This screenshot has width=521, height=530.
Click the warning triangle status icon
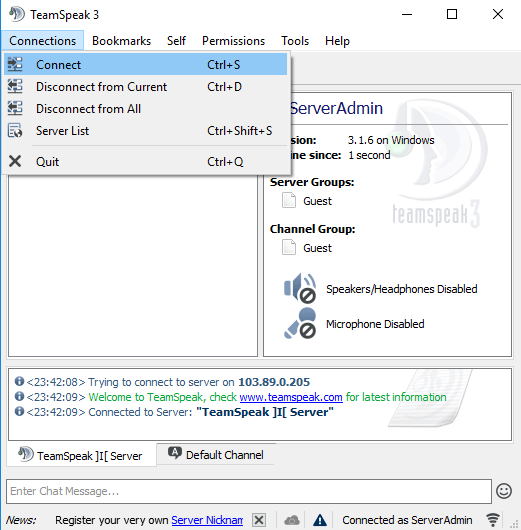click(x=319, y=520)
